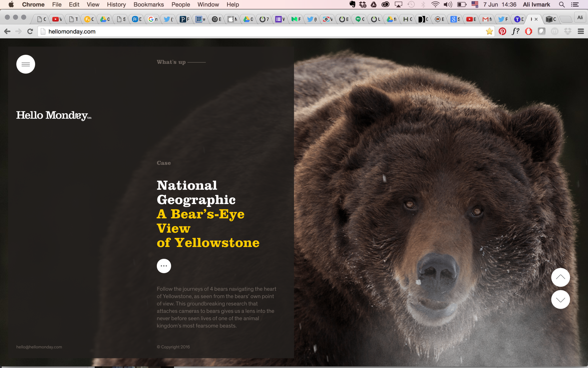
Task: Go to the previous case with up arrow
Action: (x=560, y=277)
